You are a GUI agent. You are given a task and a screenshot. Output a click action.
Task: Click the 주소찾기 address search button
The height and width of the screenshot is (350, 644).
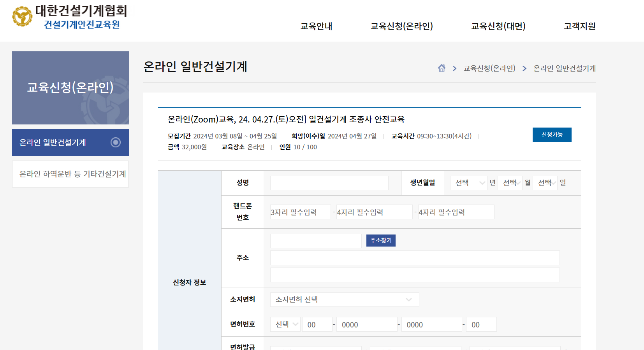coord(380,240)
